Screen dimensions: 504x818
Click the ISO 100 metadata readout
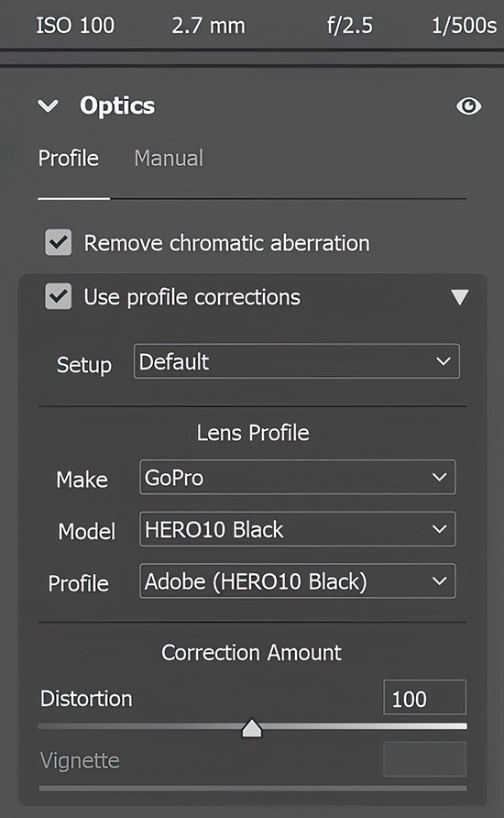[75, 26]
